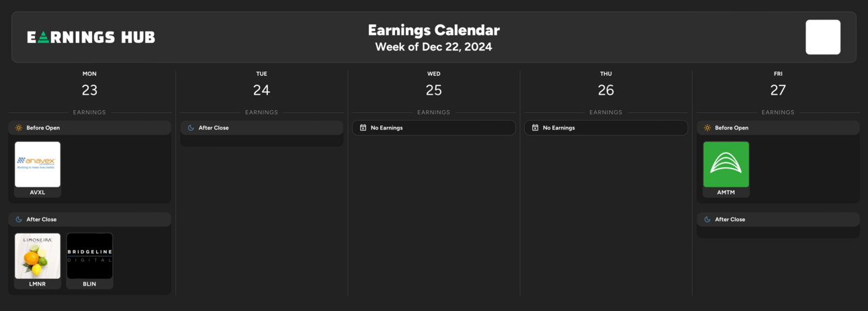Click the sun icon under Monday
868x311 pixels.
tap(19, 128)
